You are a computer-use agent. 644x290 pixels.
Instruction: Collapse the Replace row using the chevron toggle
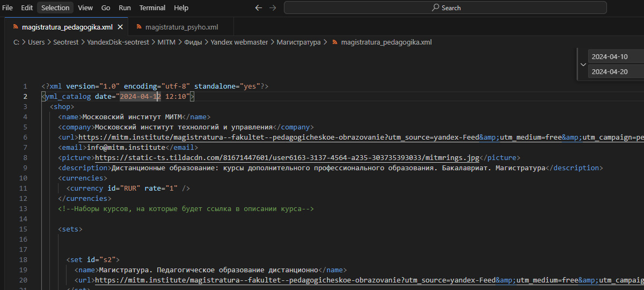coord(583,64)
